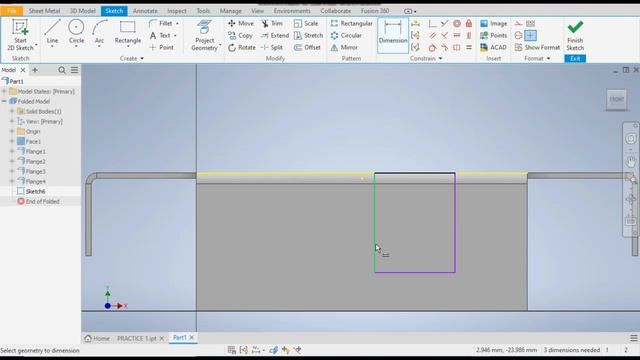Expand the Model States: [Primary] node
Image resolution: width=640 pixels, height=360 pixels.
4,91
